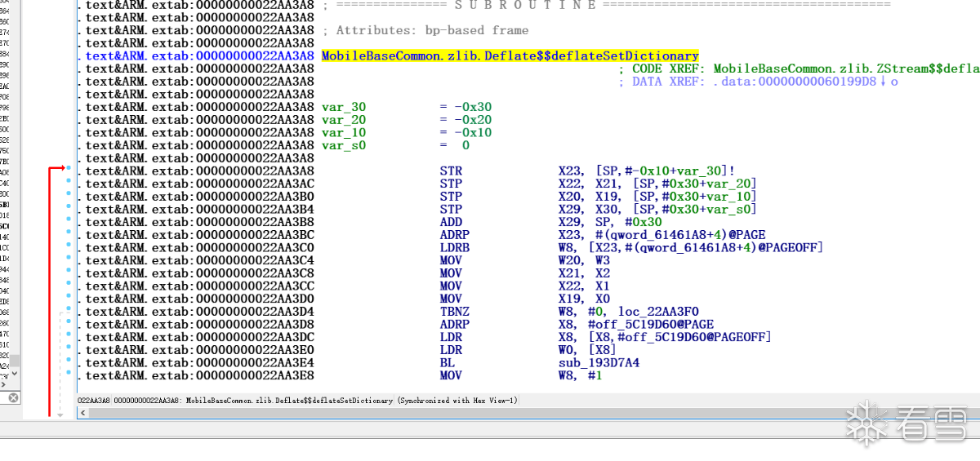Viewport: 980px width, 461px height.
Task: Toggle breakpoint dot at address 22AA3B4
Action: click(69, 208)
